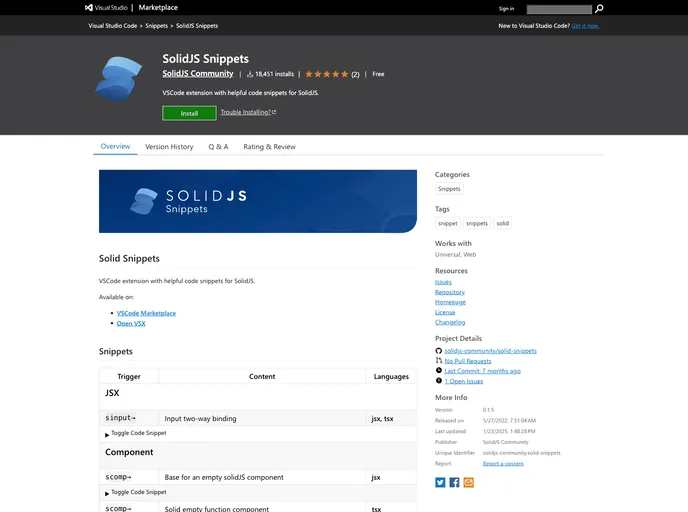Click Last Commit 7 months ago link
The image size is (688, 512).
point(483,371)
